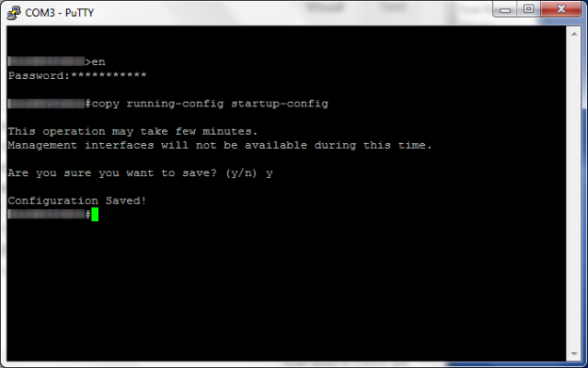
Task: Click the Management interfaces warning line
Action: (x=220, y=145)
